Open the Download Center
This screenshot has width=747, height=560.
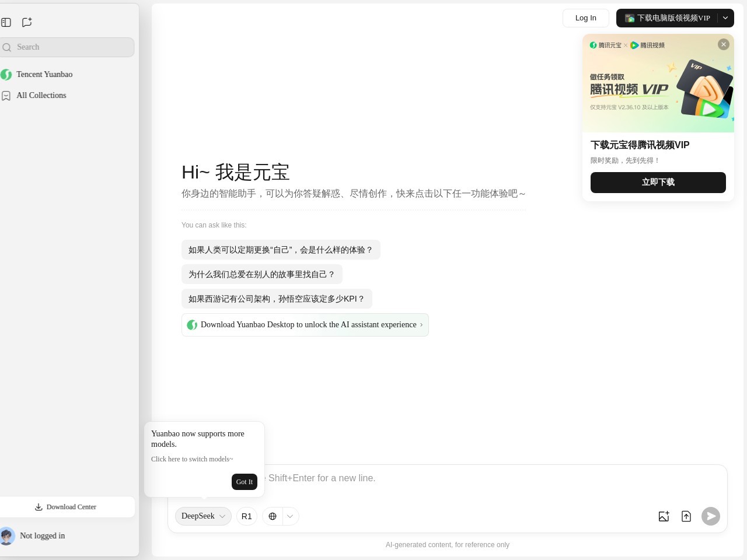pyautogui.click(x=66, y=507)
